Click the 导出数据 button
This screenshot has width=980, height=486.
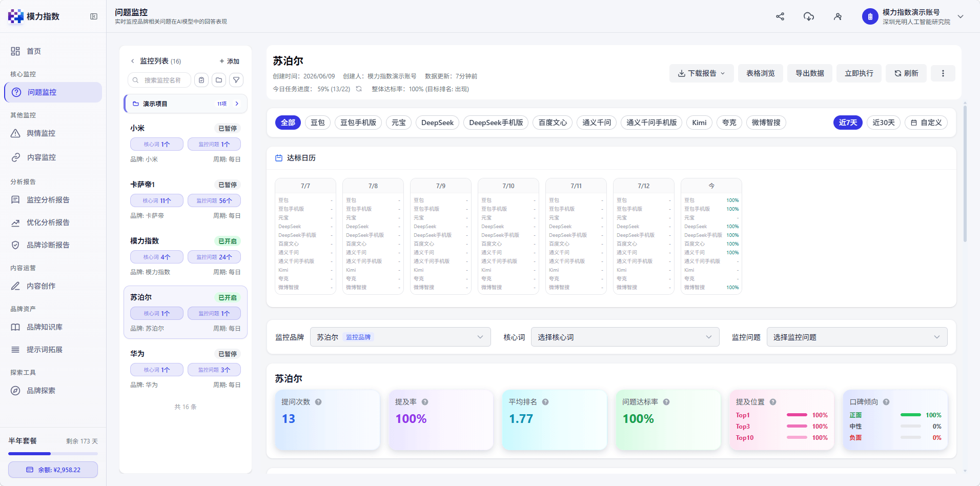click(810, 73)
